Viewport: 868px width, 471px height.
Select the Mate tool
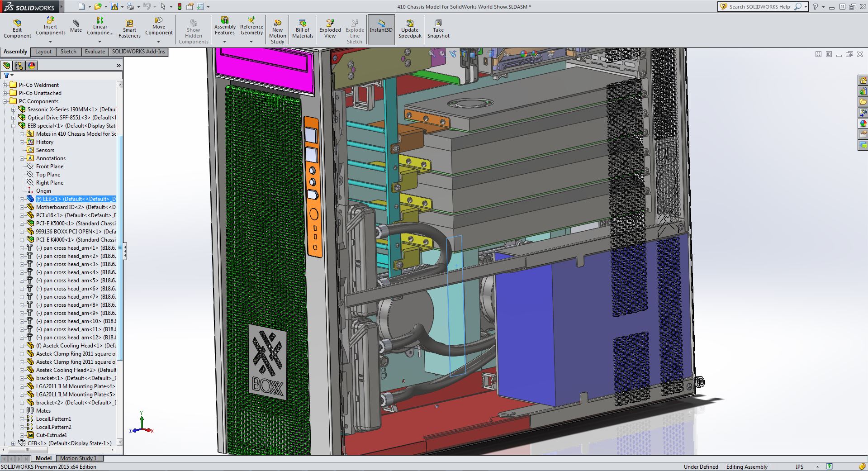point(76,27)
